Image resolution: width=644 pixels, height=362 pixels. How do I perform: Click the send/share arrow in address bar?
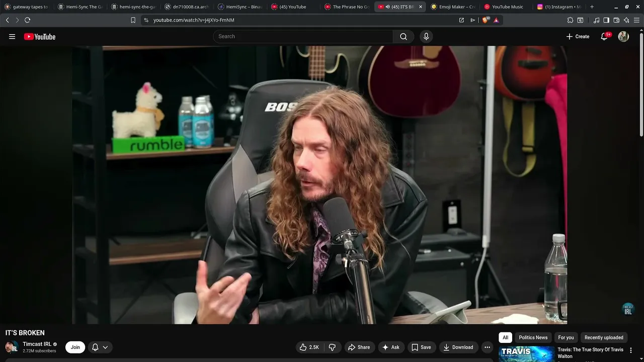(x=472, y=20)
